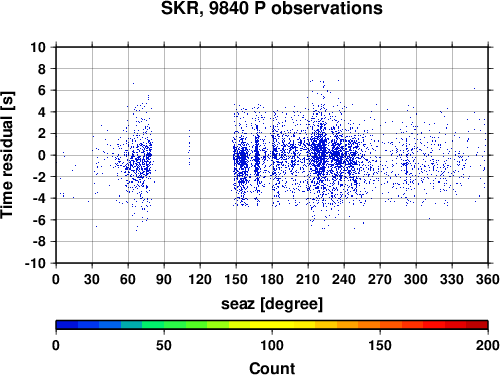Click the dark red colorbar segment near 200
Viewport: 500px width, 375px height.
(477, 325)
